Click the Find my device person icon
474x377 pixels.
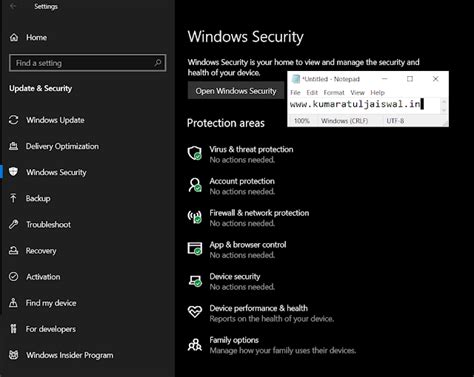pos(13,303)
